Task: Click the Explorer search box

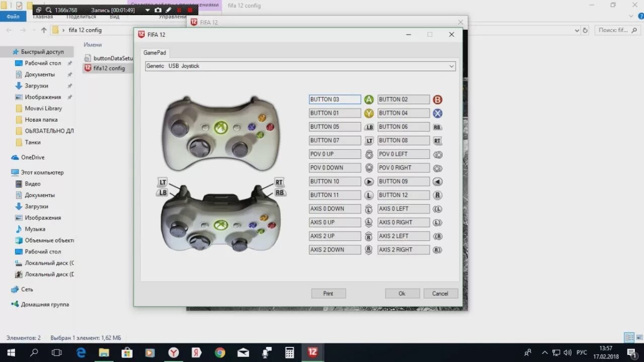Action: pos(617,30)
